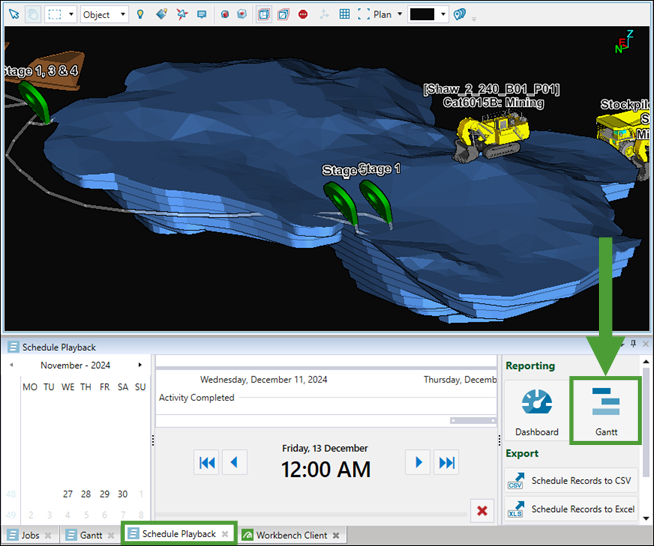Click the grid icon in toolbar
The width and height of the screenshot is (654, 546).
click(344, 15)
